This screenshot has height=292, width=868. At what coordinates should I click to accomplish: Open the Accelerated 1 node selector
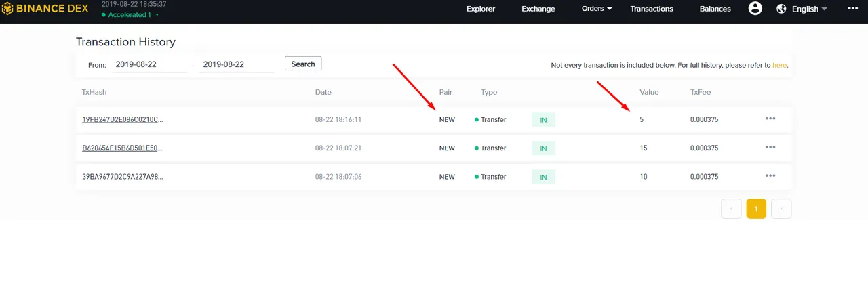click(131, 14)
